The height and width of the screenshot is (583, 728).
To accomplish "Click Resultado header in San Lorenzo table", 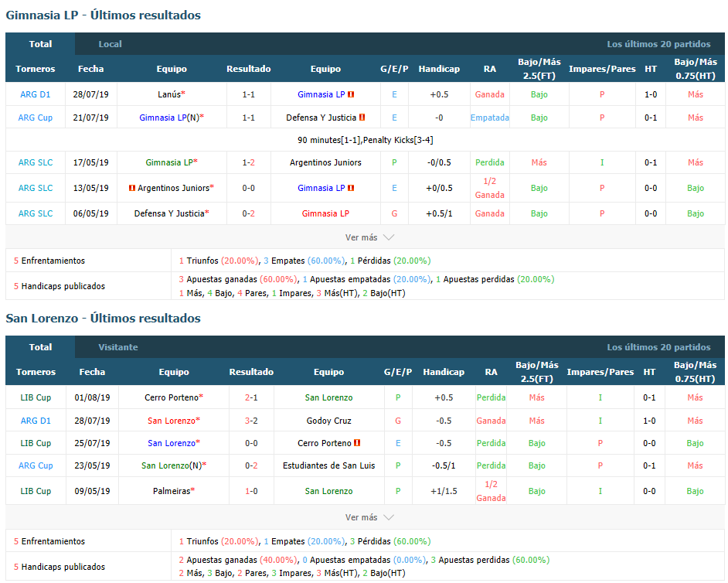I will click(x=251, y=372).
